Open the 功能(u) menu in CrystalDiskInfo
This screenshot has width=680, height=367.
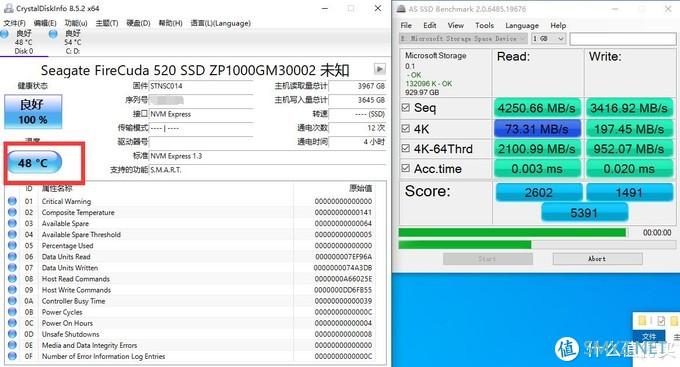76,23
